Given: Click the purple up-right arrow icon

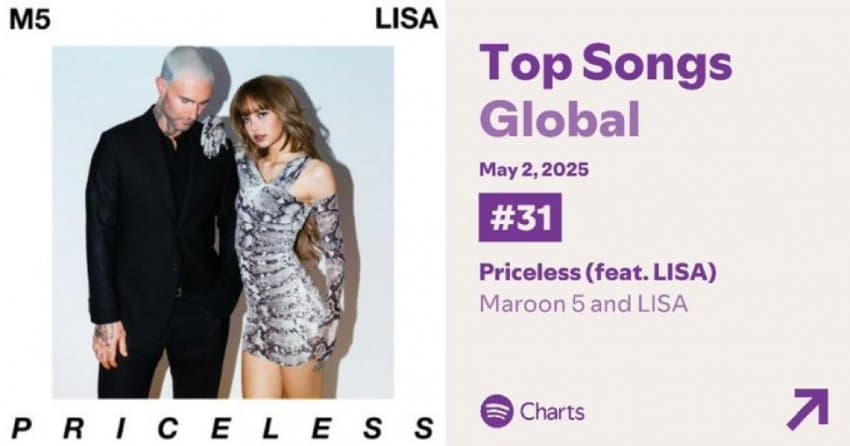Looking at the screenshot, I should pos(807,409).
